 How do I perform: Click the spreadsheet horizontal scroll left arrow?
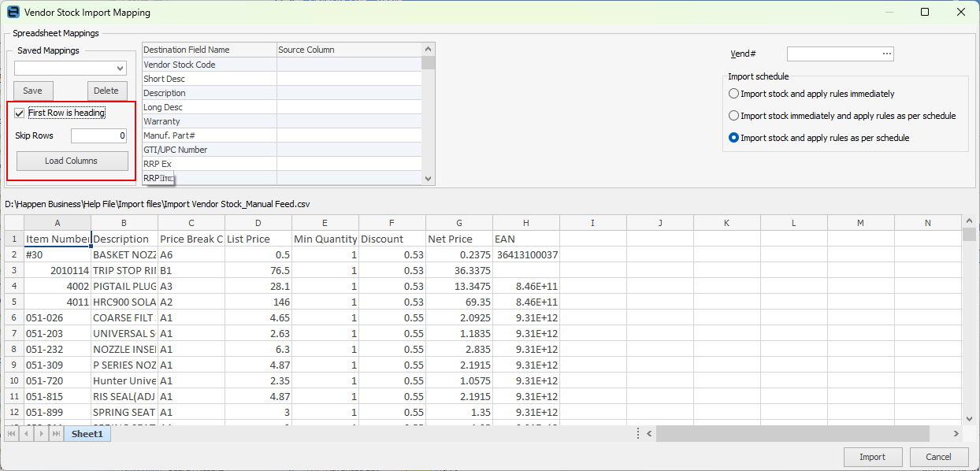[650, 433]
